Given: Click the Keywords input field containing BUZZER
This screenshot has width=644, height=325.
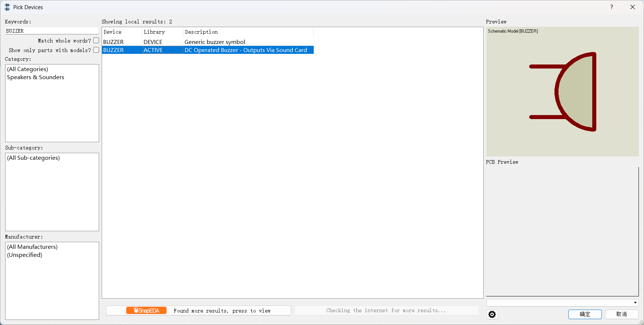Looking at the screenshot, I should (52, 31).
